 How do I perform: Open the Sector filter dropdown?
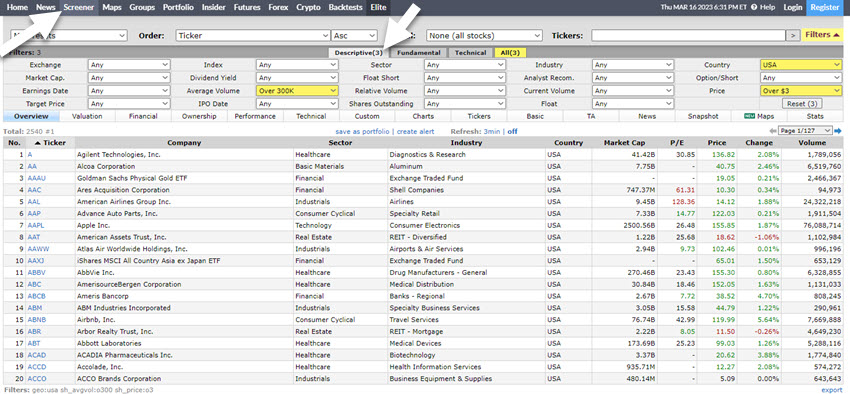click(x=465, y=64)
